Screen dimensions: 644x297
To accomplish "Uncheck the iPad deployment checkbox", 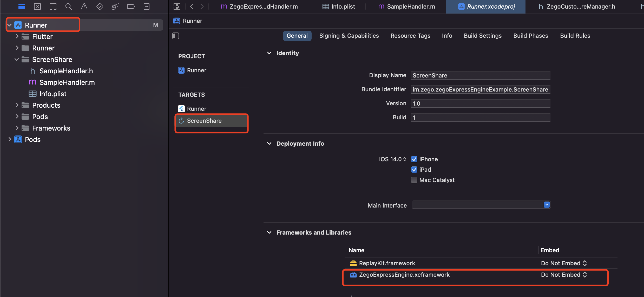I will click(414, 170).
